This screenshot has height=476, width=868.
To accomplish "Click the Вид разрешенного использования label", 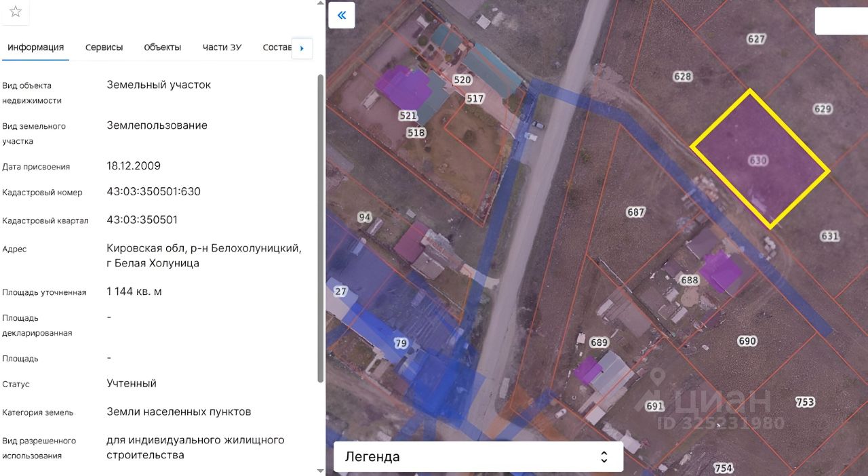I will click(x=39, y=448).
